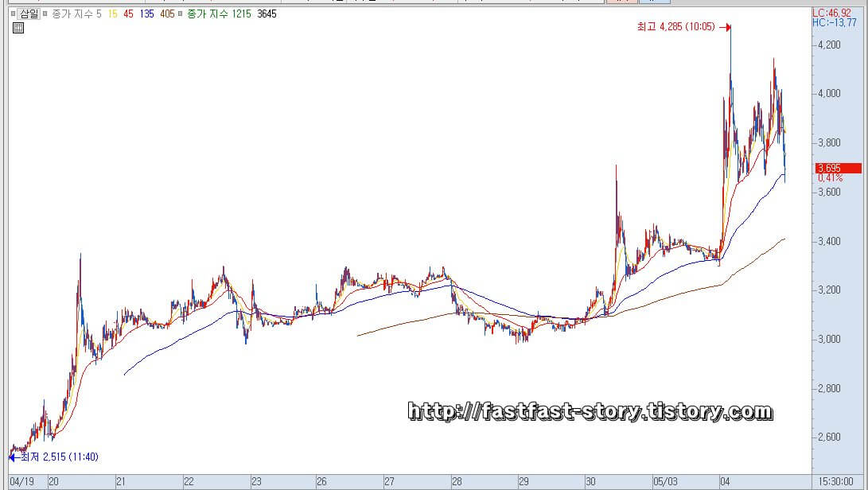
Task: Select the brown 405 moving average label
Action: click(167, 14)
